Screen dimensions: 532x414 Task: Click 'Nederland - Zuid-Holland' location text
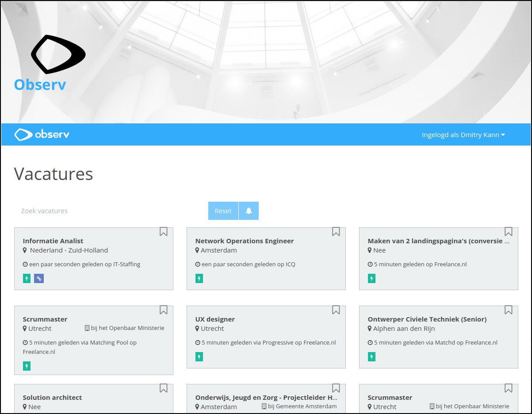coord(69,250)
